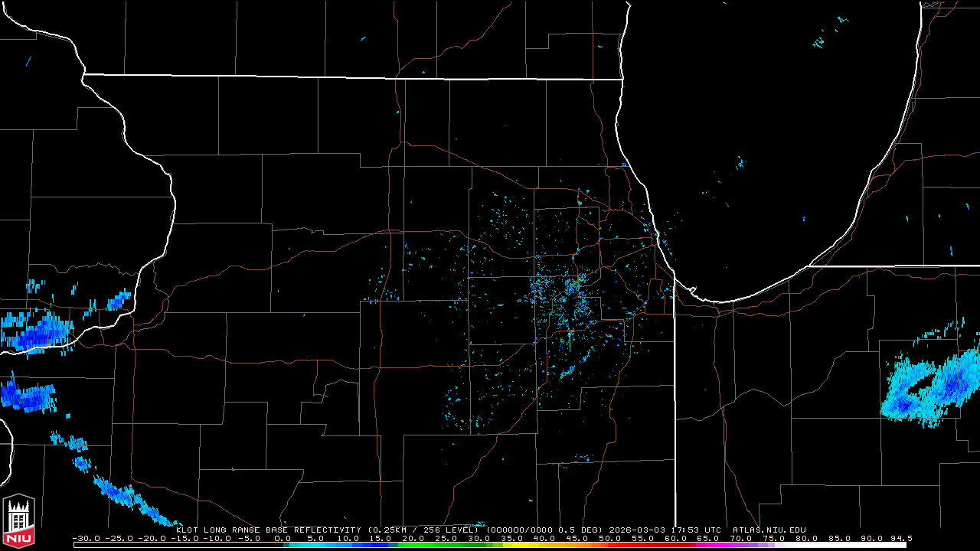
Task: Click the 65.0 scale label
Action: (x=709, y=538)
